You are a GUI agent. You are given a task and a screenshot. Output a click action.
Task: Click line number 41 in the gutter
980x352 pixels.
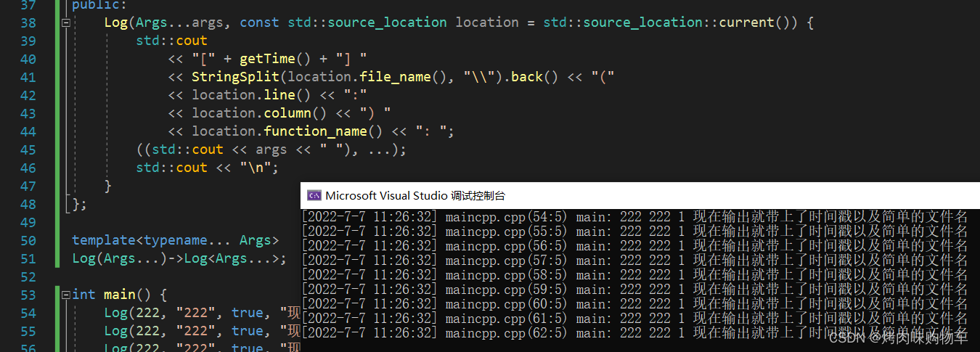[28, 77]
